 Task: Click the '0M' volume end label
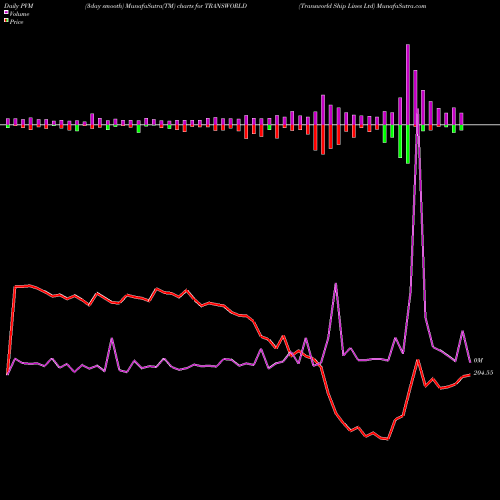(x=478, y=360)
